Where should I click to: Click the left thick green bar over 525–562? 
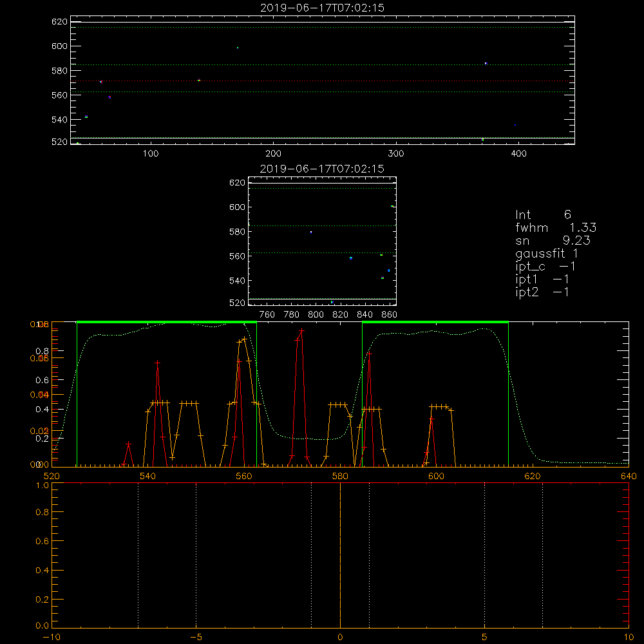click(167, 322)
